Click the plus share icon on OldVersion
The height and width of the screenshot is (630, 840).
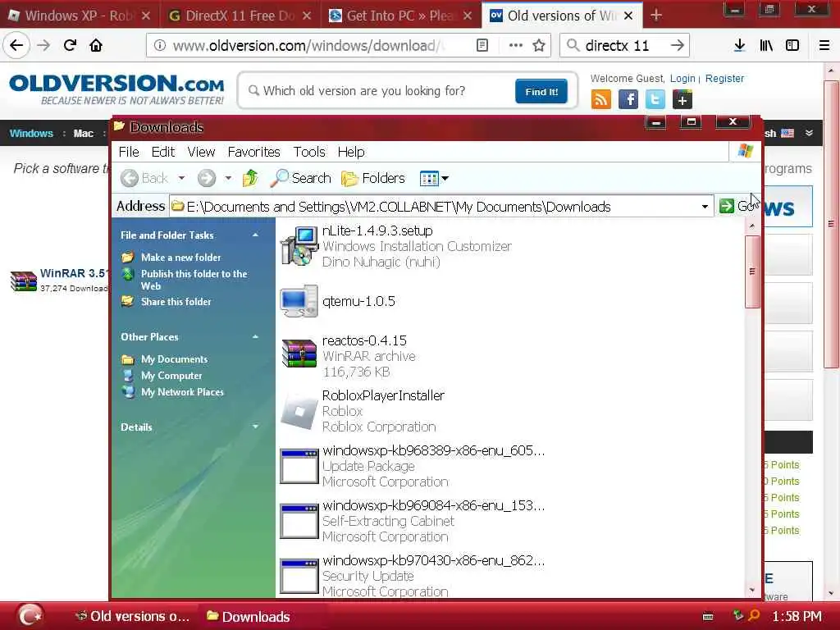pyautogui.click(x=682, y=99)
